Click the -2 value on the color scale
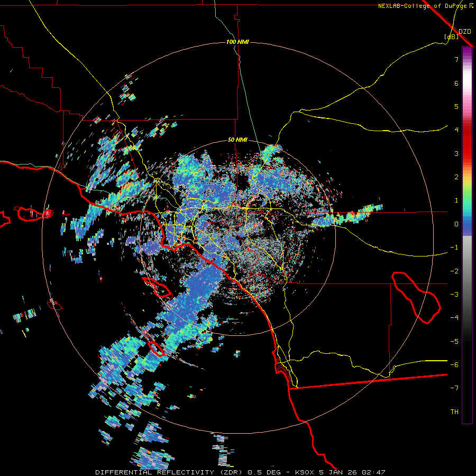Image resolution: width=476 pixels, height=476 pixels. (x=454, y=271)
